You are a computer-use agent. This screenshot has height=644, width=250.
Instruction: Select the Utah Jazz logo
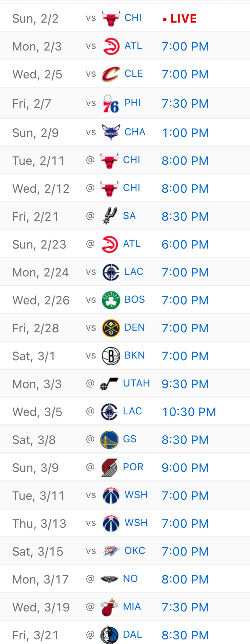(x=109, y=384)
